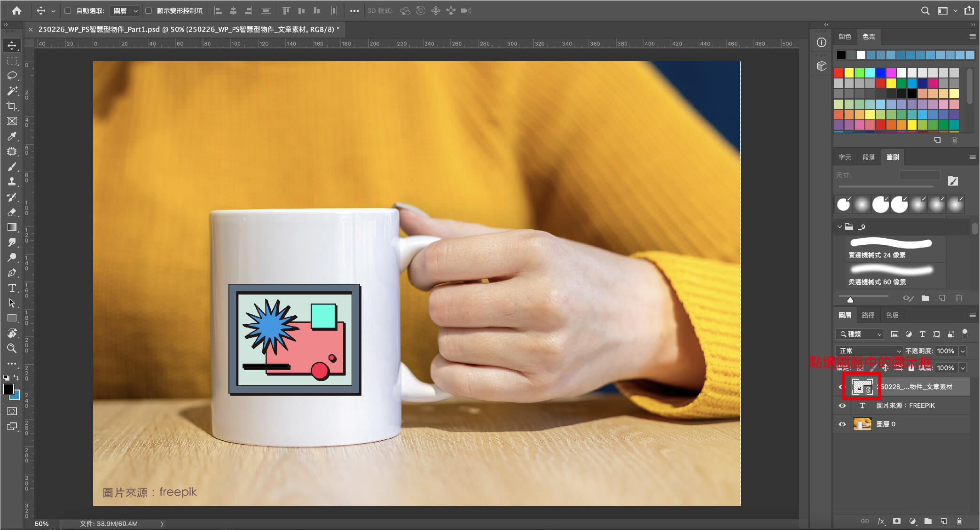Toggle Quick Mask mode icon
980x530 pixels.
(x=12, y=411)
